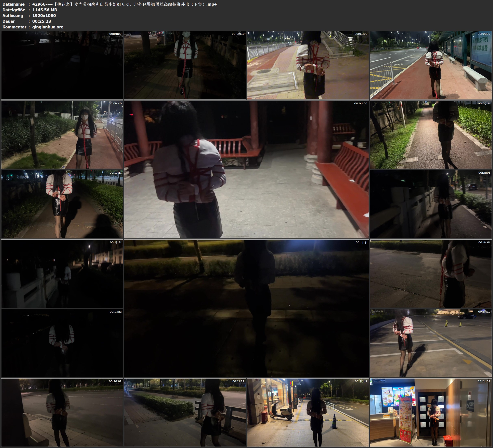Click the restaurant interior frame 00:24:02
Viewport: 493px width, 448px height.
pyautogui.click(x=431, y=412)
